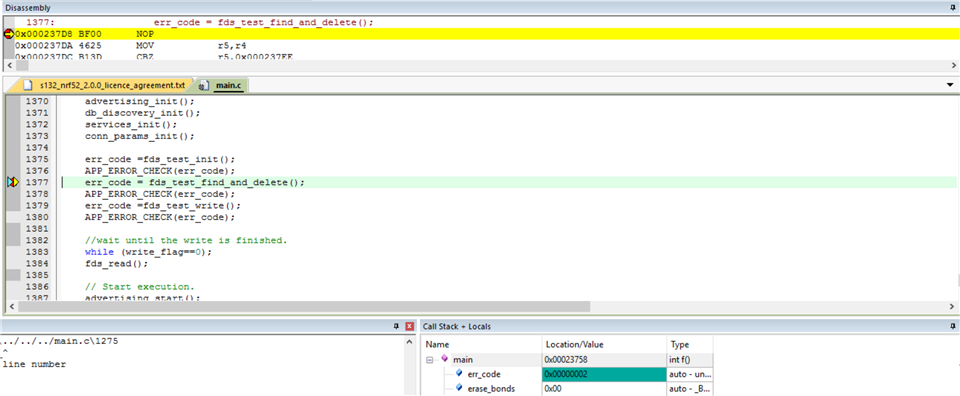Image resolution: width=960 pixels, height=396 pixels.
Task: Click the current-execution arrow at line 1377
Action: [x=13, y=182]
